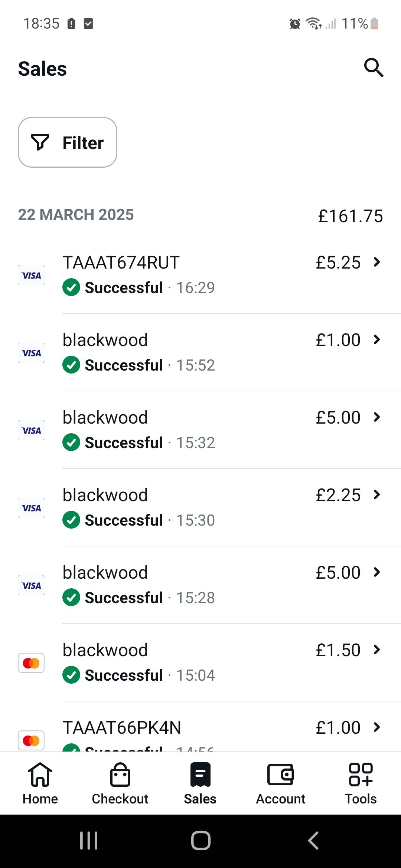Tap the 22 March 2025 total £161.75

[350, 216]
